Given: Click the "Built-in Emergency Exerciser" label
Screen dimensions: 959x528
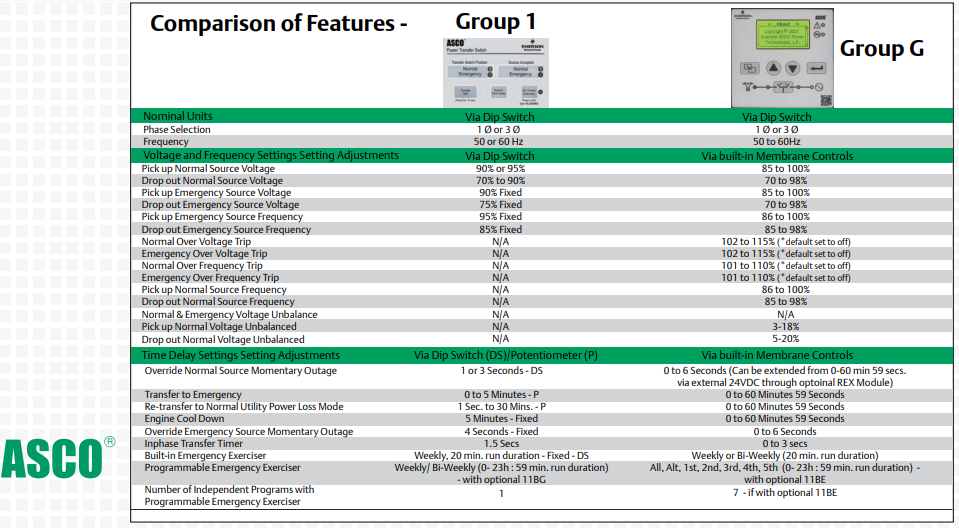Looking at the screenshot, I should point(205,456).
